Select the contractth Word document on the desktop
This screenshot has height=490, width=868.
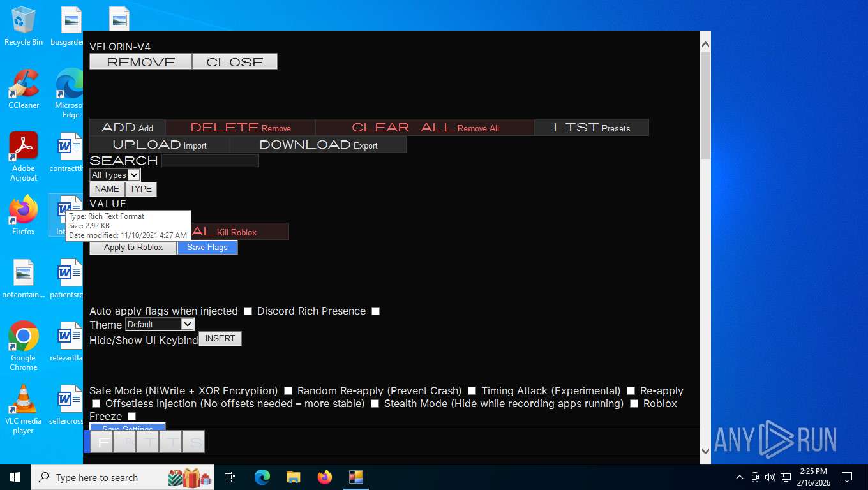[67, 152]
